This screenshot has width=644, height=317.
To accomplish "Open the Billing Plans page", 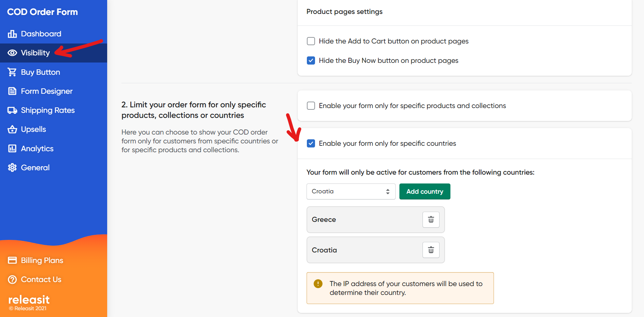I will tap(42, 260).
